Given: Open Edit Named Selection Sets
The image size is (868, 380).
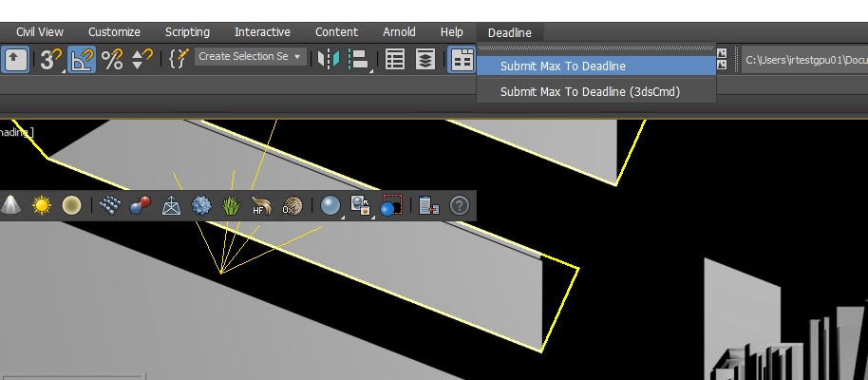Looking at the screenshot, I should point(179,58).
